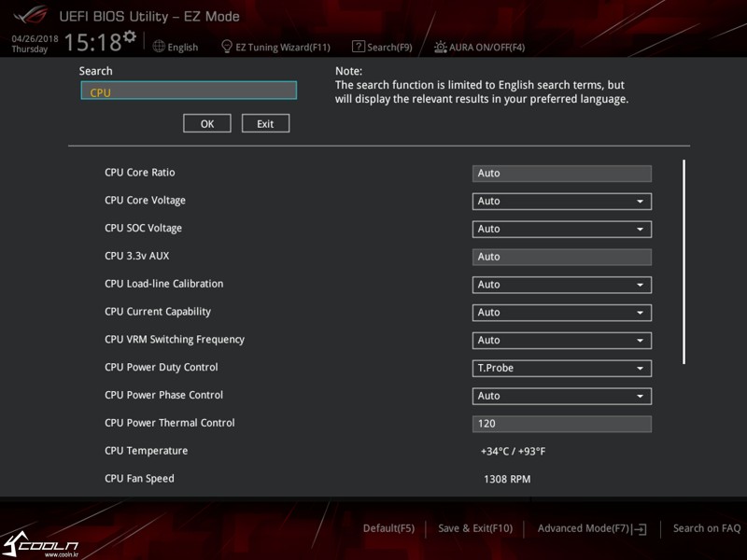
Task: Open the clock settings gear icon
Action: (130, 36)
